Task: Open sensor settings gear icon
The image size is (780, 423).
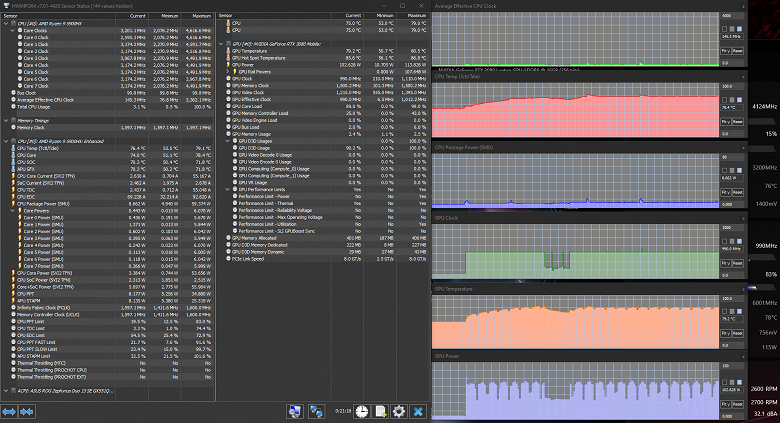Action: click(x=399, y=411)
